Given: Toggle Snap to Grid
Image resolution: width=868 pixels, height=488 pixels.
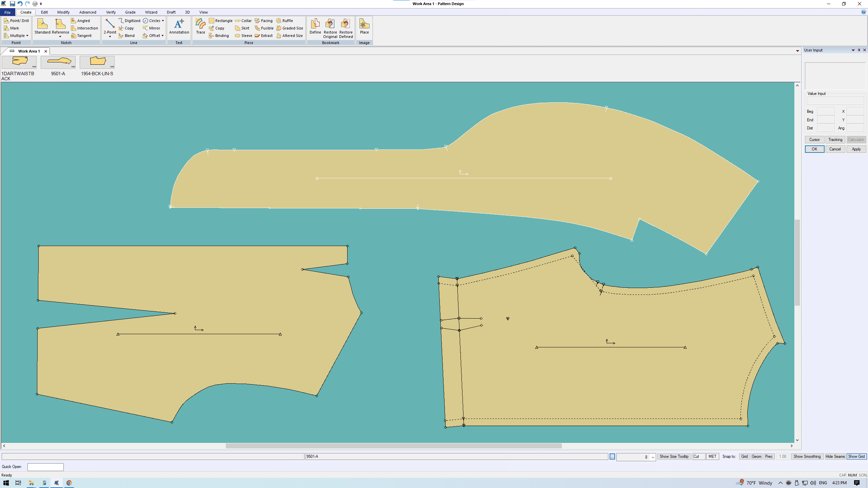Looking at the screenshot, I should (744, 456).
